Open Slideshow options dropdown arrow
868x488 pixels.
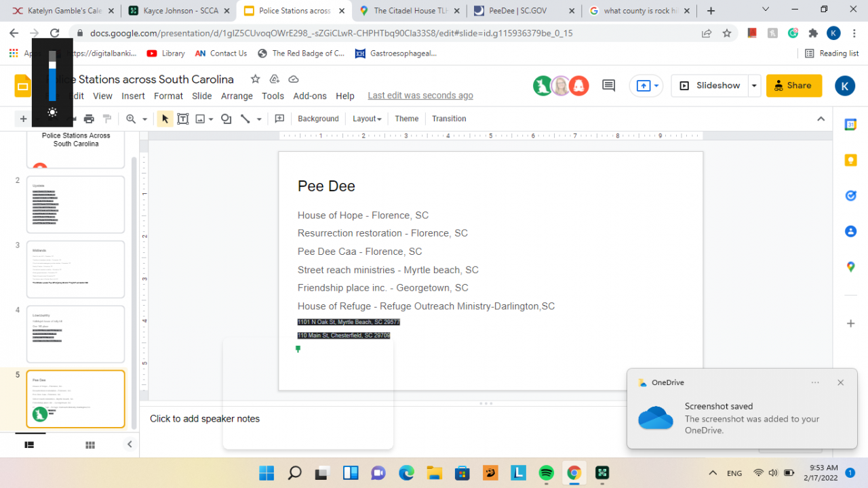click(x=754, y=85)
